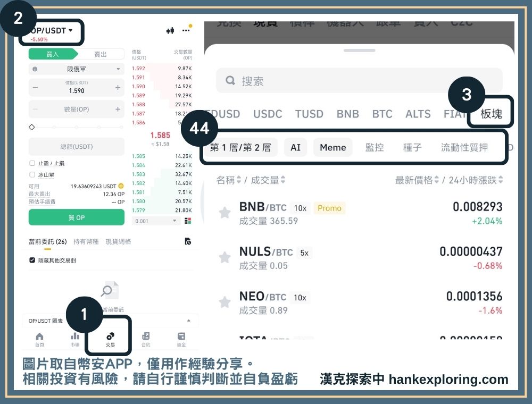Select the 板塊 sector tab
Viewport: 532px width, 404px height.
[x=491, y=114]
